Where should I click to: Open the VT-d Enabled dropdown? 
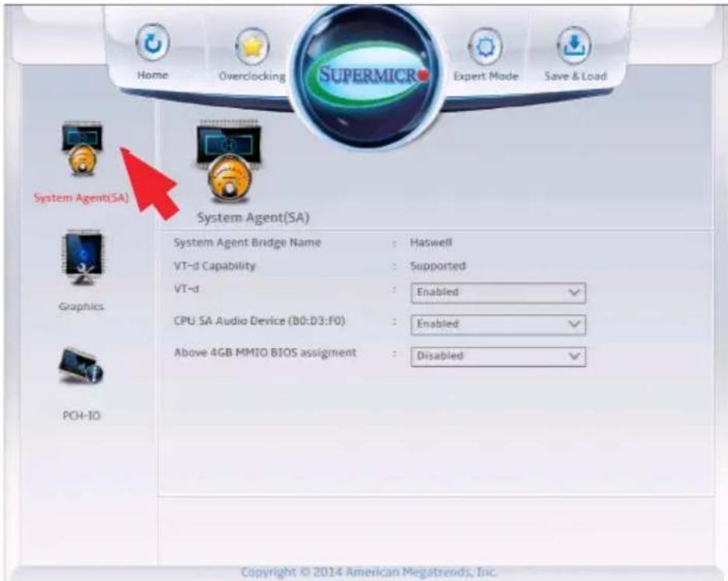pos(498,293)
